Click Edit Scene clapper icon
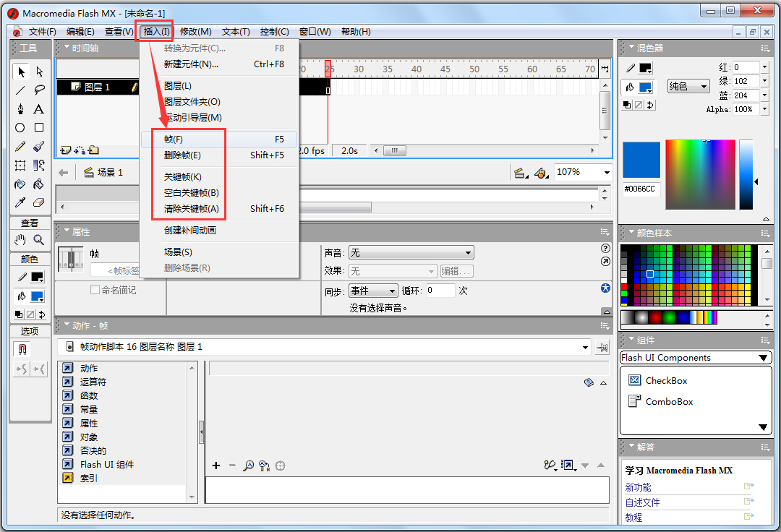 [521, 173]
